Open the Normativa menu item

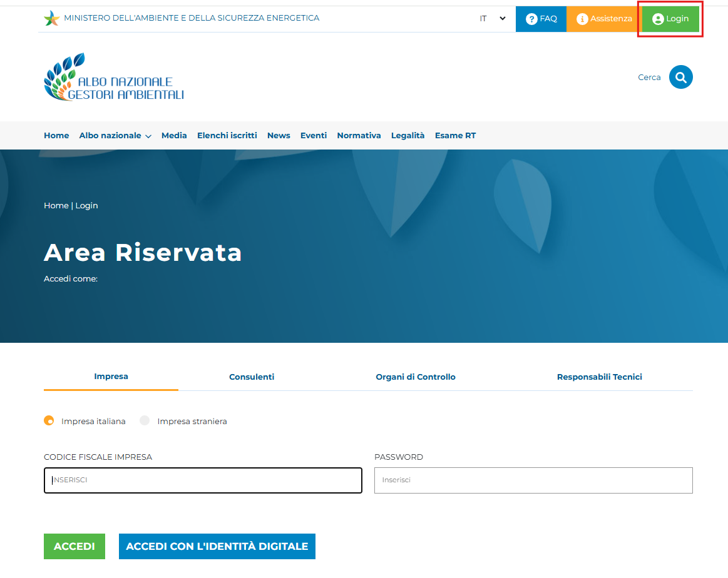coord(359,136)
